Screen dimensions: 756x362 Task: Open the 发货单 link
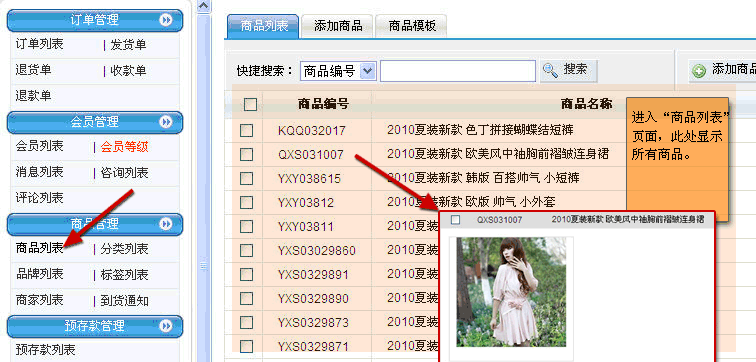[128, 45]
